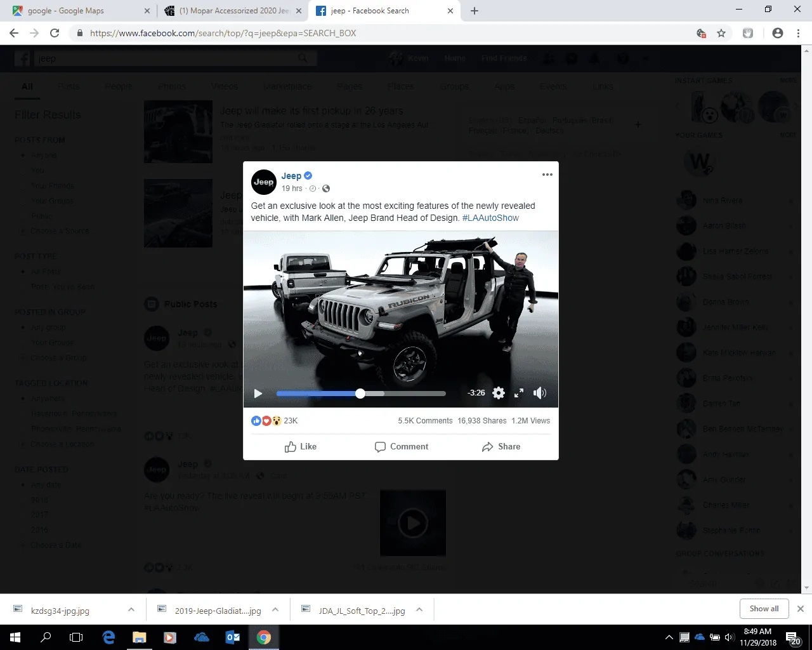The image size is (812, 650).
Task: Open the Chrome profile avatar icon
Action: coord(778,33)
